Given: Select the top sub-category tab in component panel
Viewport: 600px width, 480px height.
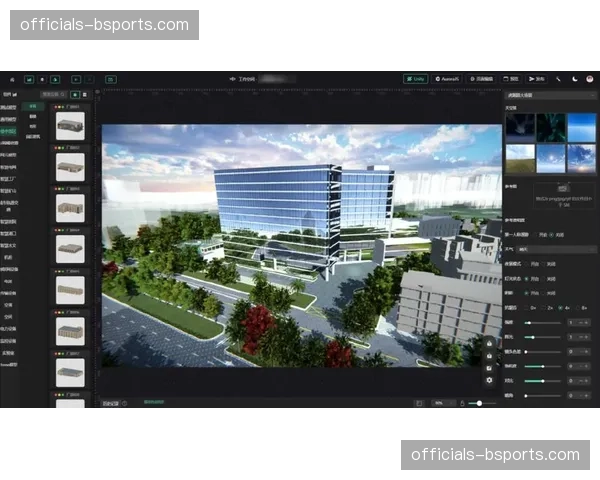Looking at the screenshot, I should point(33,105).
